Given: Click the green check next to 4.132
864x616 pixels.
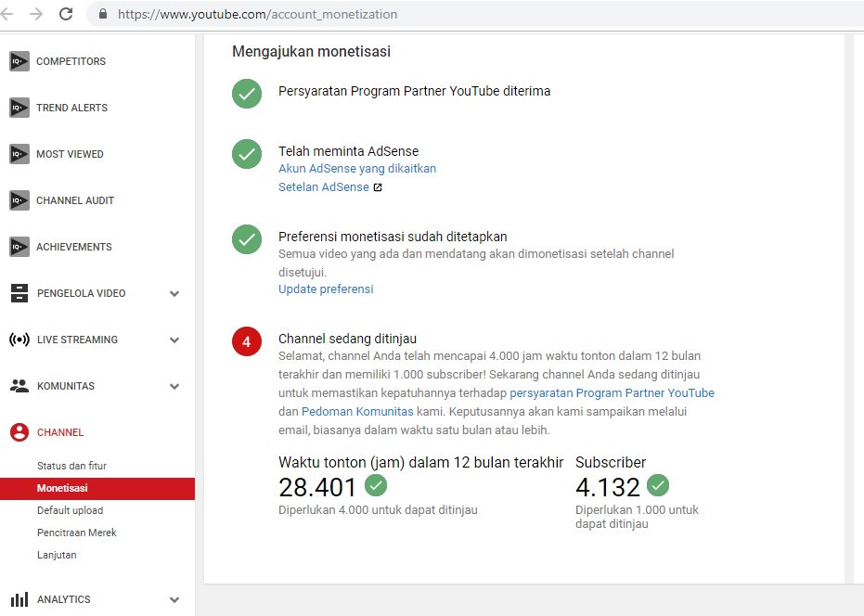Looking at the screenshot, I should pos(658,485).
